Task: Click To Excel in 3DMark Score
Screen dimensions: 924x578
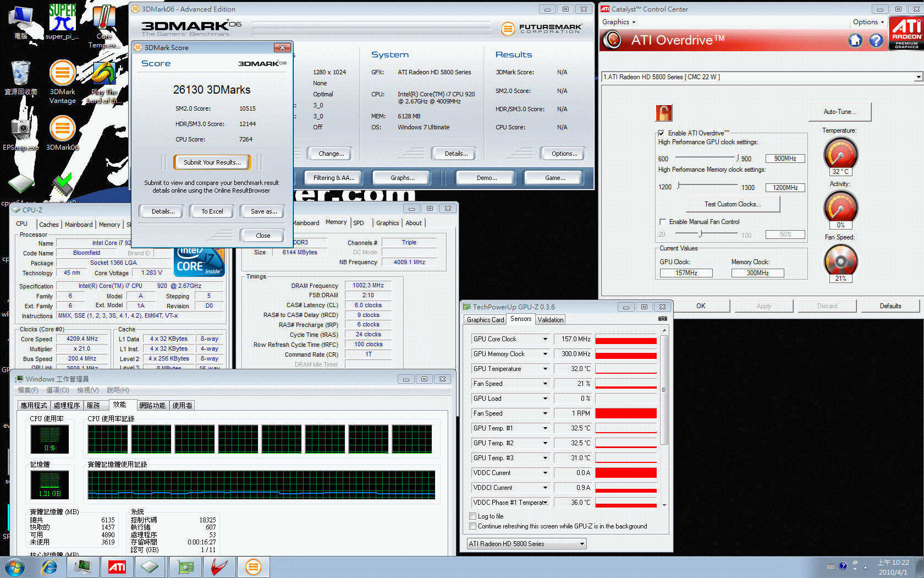Action: point(212,211)
